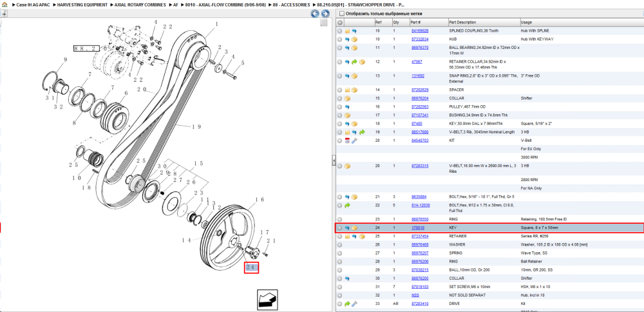This screenshot has width=644, height=312.
Task: Open 'AXIAL ROTARY COMBINES' breadcrumb
Action: (141, 5)
